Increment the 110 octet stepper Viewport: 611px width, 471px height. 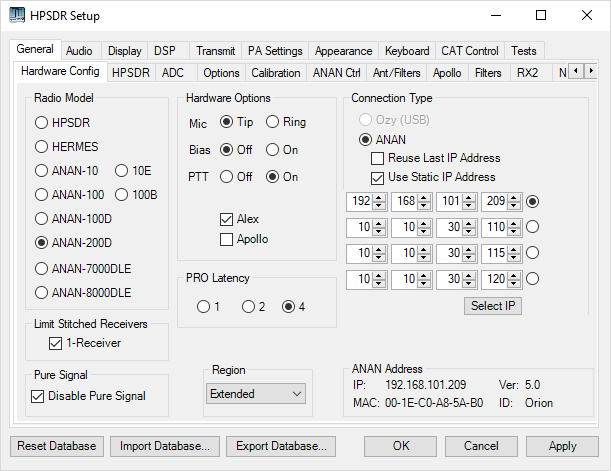pyautogui.click(x=514, y=224)
